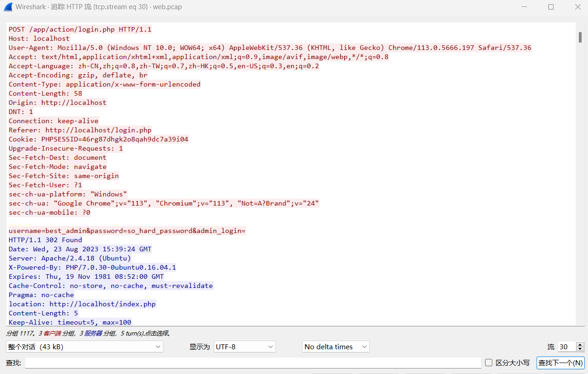
Task: Click the 'Cache-Control: no-store, no-cache, must-revalidate' line
Action: point(111,286)
